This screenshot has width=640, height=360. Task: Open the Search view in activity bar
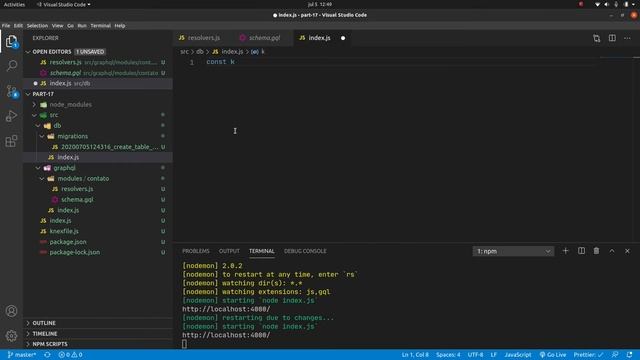(11, 65)
